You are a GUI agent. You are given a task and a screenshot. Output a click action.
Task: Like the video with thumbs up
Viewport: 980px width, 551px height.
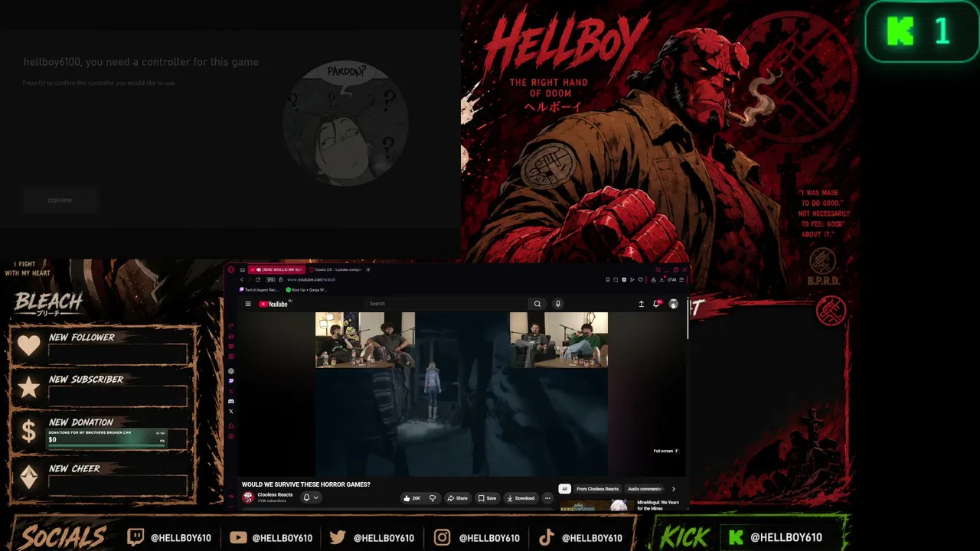click(x=412, y=498)
